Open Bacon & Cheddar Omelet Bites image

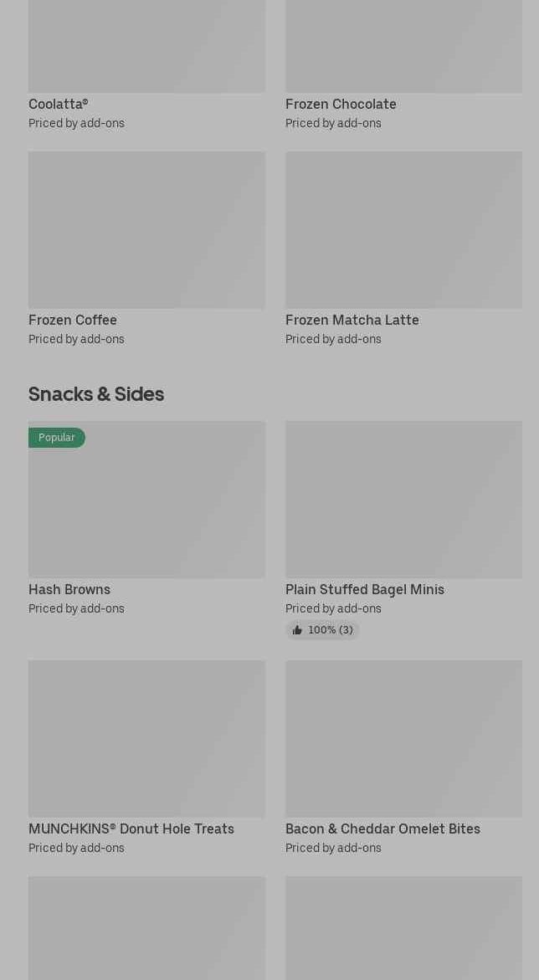tap(403, 738)
